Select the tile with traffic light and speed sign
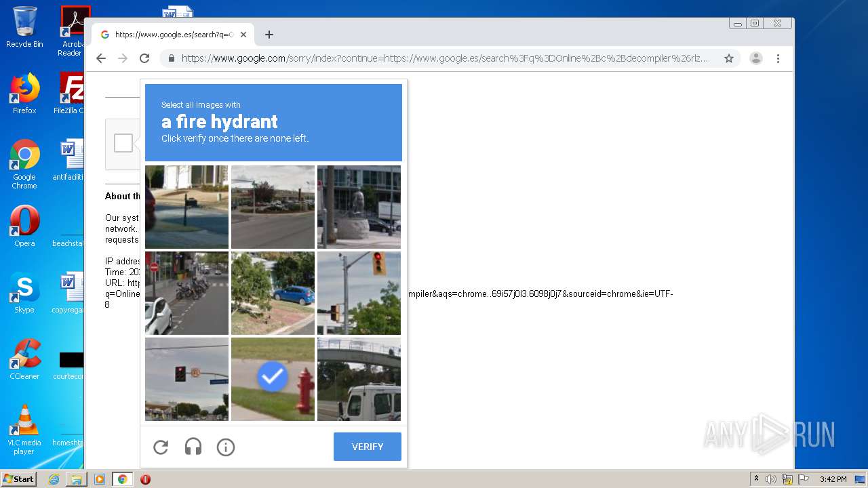Image resolution: width=868 pixels, height=488 pixels. [x=186, y=379]
